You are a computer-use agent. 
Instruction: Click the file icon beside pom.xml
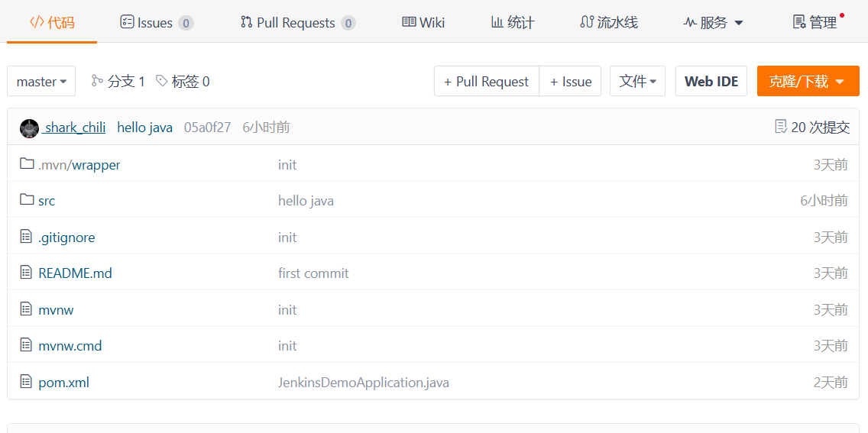click(26, 382)
